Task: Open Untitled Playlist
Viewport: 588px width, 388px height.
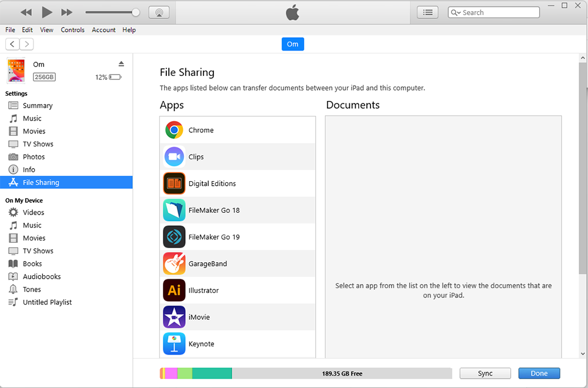Action: coord(47,302)
